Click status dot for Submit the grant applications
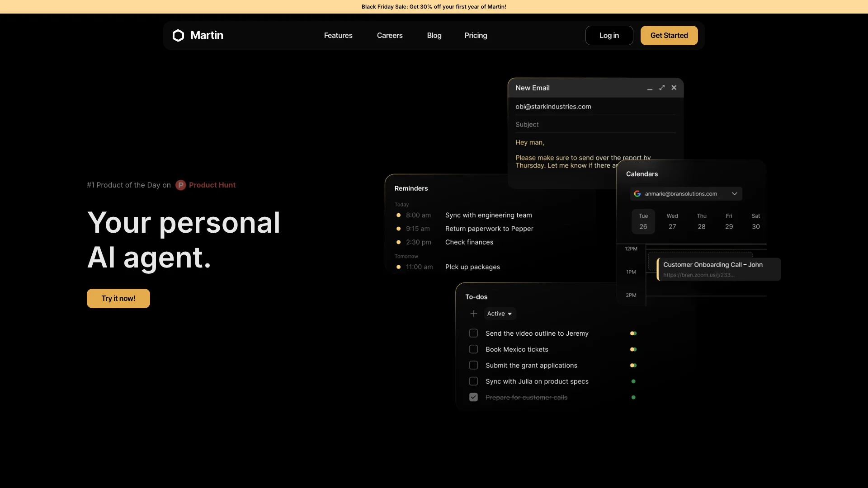868x488 pixels. (x=633, y=366)
